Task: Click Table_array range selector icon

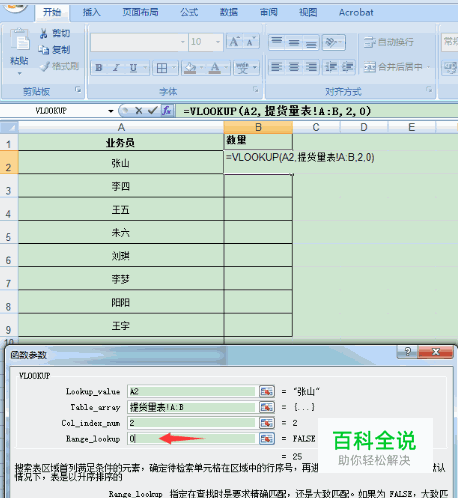Action: point(267,407)
